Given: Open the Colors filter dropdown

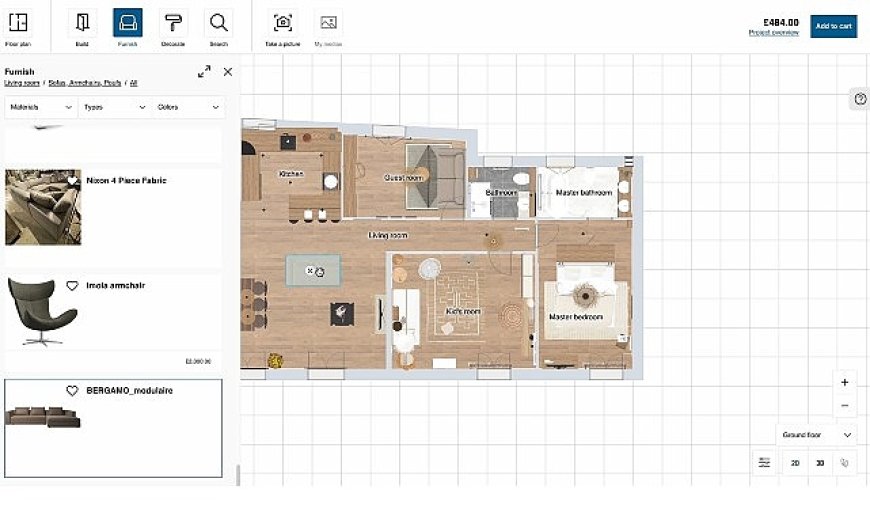Looking at the screenshot, I should pyautogui.click(x=188, y=107).
